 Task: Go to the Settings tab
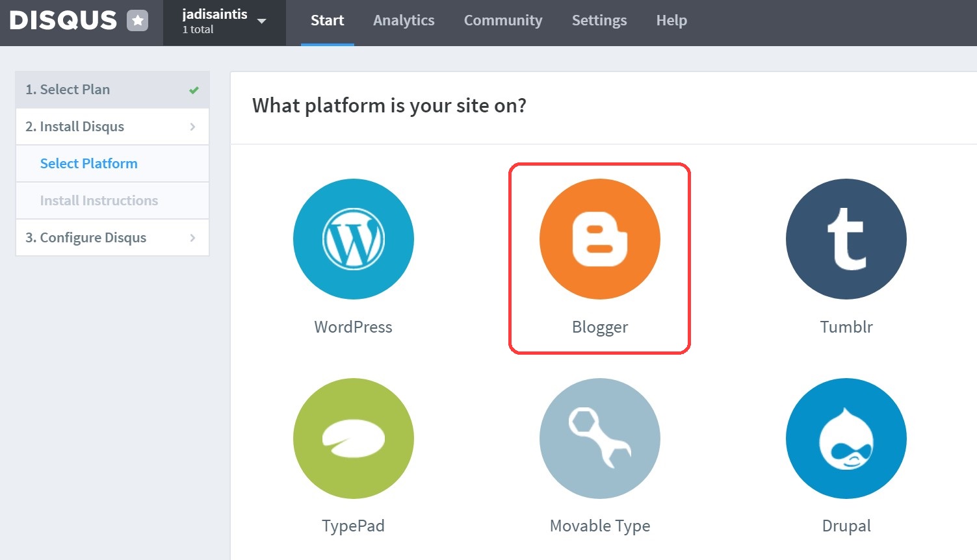pos(599,20)
